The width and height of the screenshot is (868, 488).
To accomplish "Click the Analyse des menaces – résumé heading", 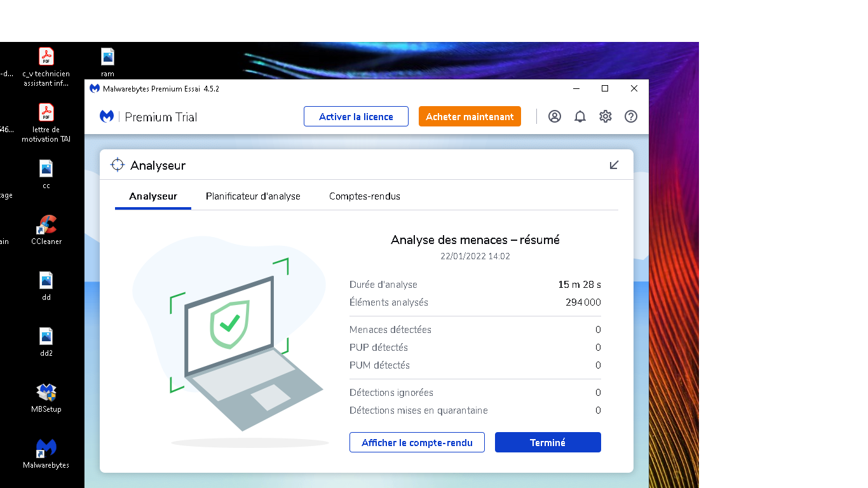I will [x=475, y=240].
